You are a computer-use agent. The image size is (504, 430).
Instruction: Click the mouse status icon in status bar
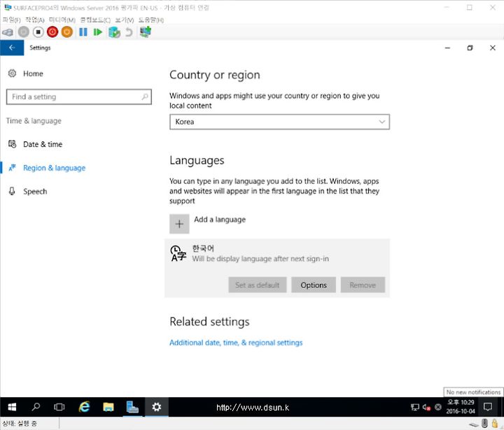484,423
